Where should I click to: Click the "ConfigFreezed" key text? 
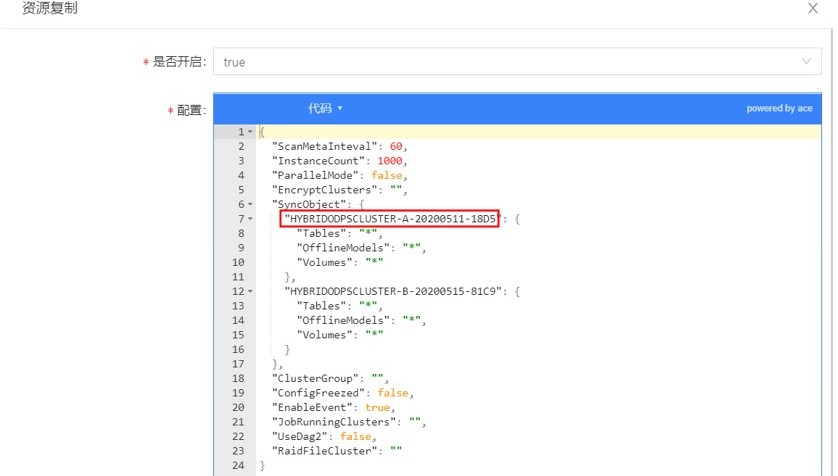pos(319,393)
